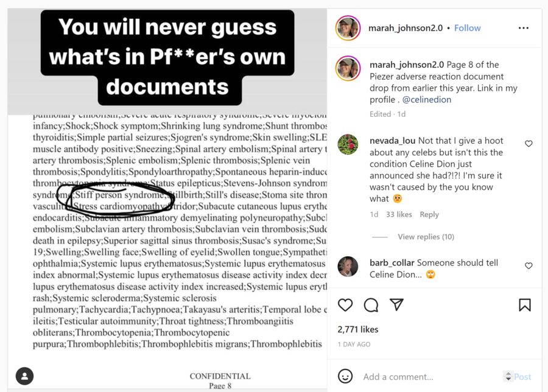Screen dimensions: 548x392
Task: Click the Post comment button
Action: (x=522, y=377)
